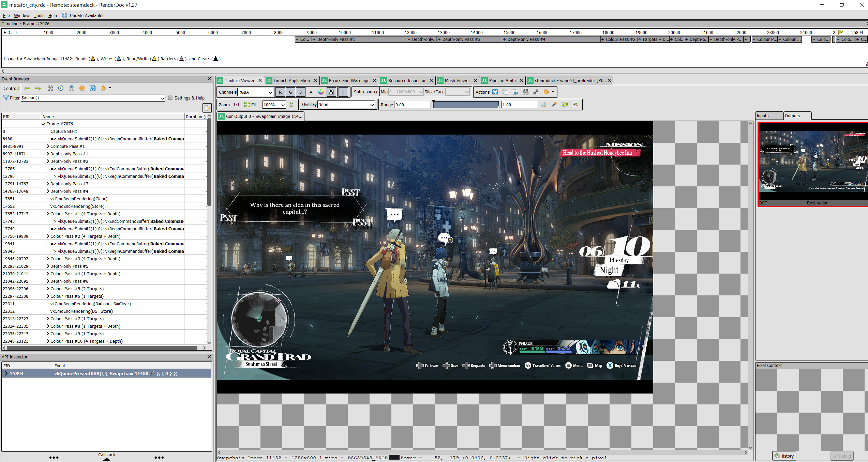
Task: Open the Filter $action() dropdown arrow
Action: pyautogui.click(x=162, y=98)
